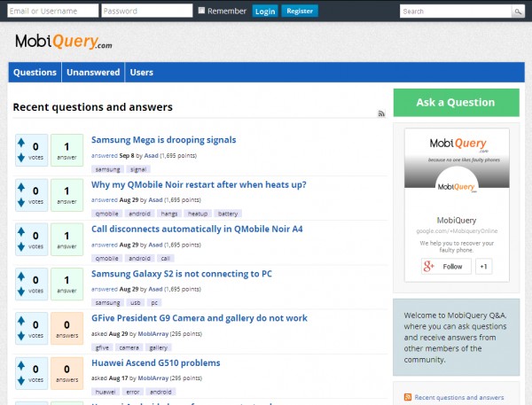Open the Questions tab
The width and height of the screenshot is (532, 405).
coord(35,73)
